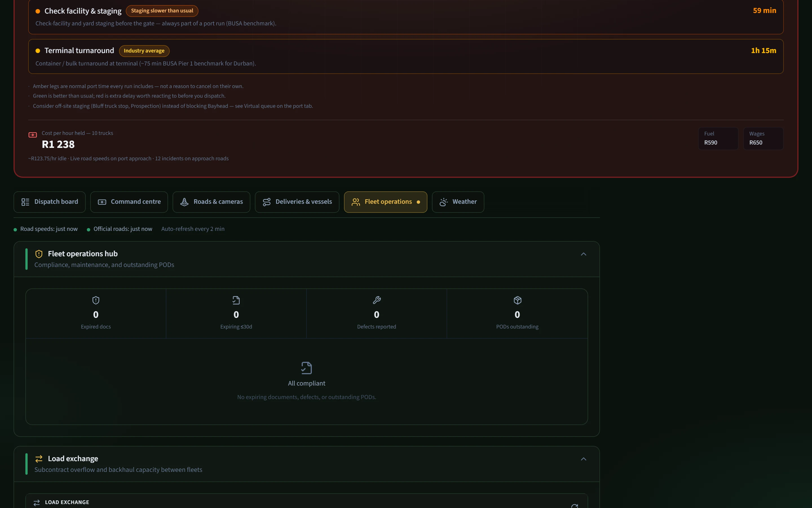This screenshot has width=812, height=508.
Task: Click the LOAD EXCHANGE header arrows icon
Action: click(37, 503)
